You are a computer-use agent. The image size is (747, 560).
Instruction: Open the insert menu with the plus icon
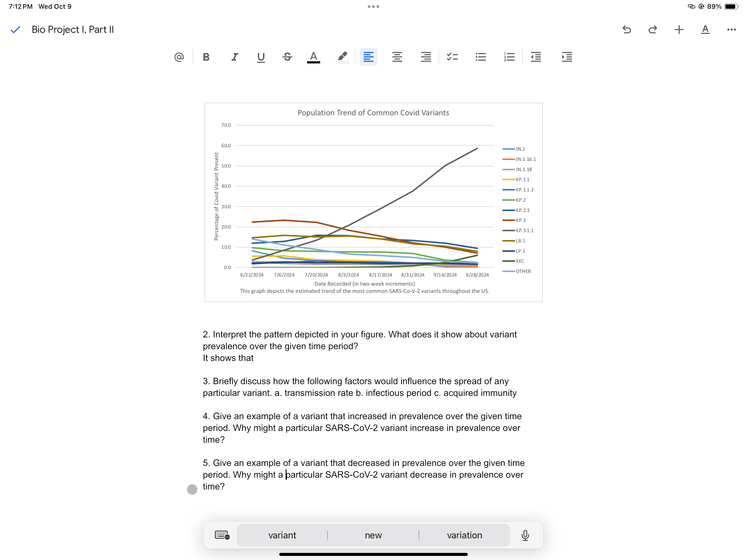click(679, 30)
